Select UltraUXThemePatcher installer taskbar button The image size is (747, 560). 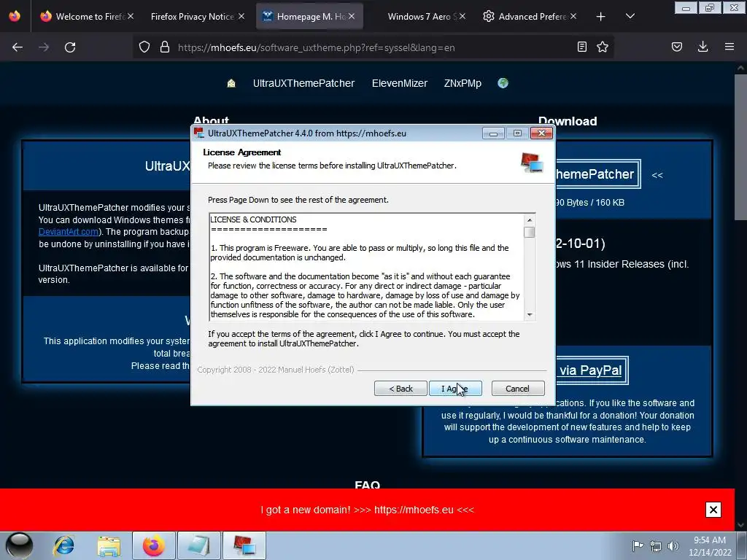point(244,545)
